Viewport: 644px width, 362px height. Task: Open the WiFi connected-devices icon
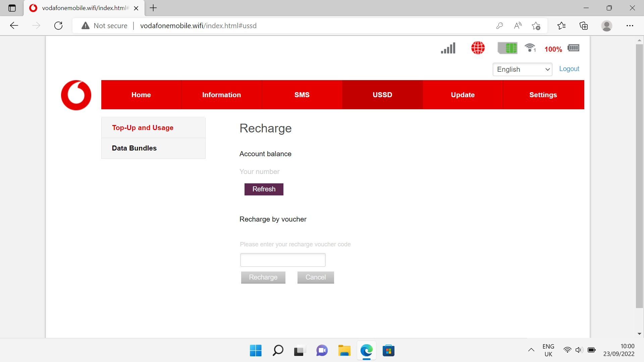click(530, 48)
